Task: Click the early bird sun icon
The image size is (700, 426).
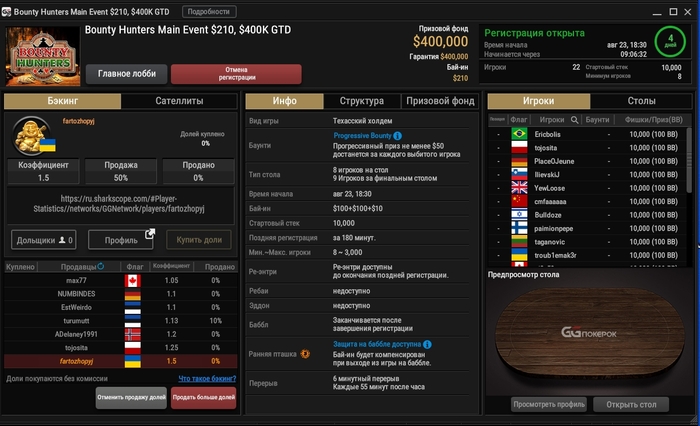Action: (x=305, y=354)
